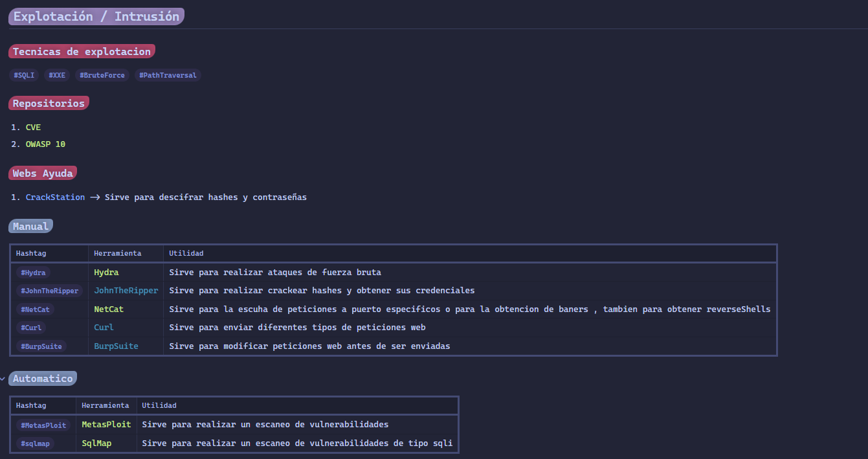Select the #XXE tag
Viewport: 868px width, 459px height.
57,74
